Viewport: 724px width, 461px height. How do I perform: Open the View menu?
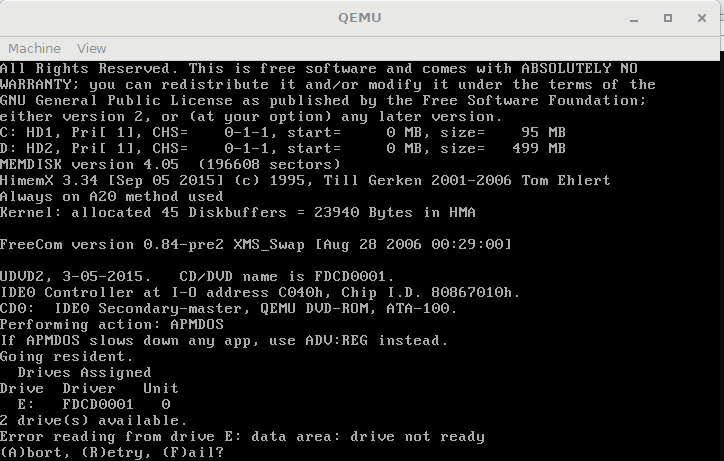point(91,49)
